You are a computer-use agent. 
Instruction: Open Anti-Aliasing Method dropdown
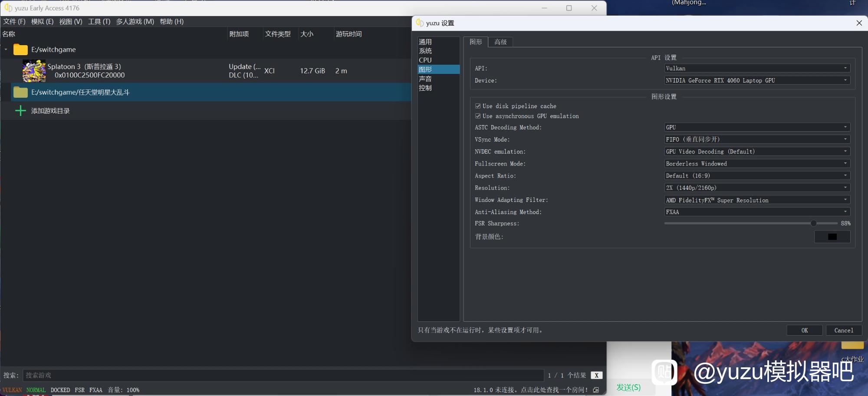tap(757, 212)
